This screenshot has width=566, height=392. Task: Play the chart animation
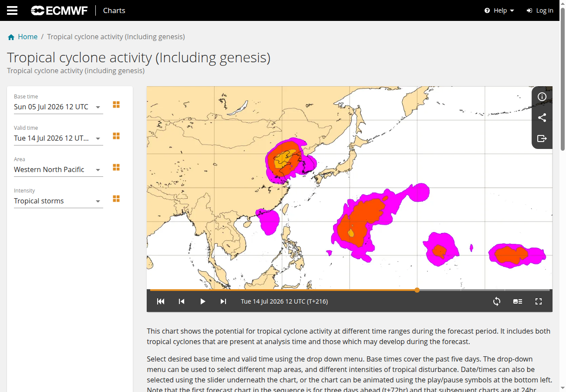coord(202,301)
